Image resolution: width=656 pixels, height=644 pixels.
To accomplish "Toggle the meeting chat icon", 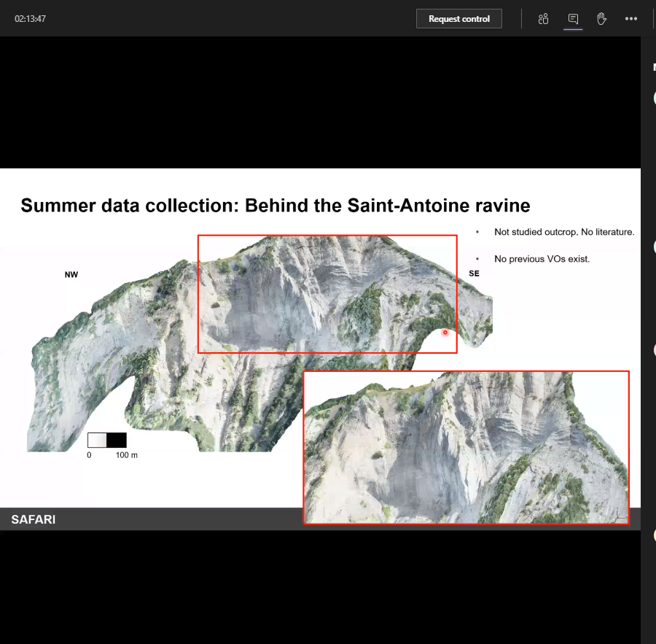I will coord(573,19).
